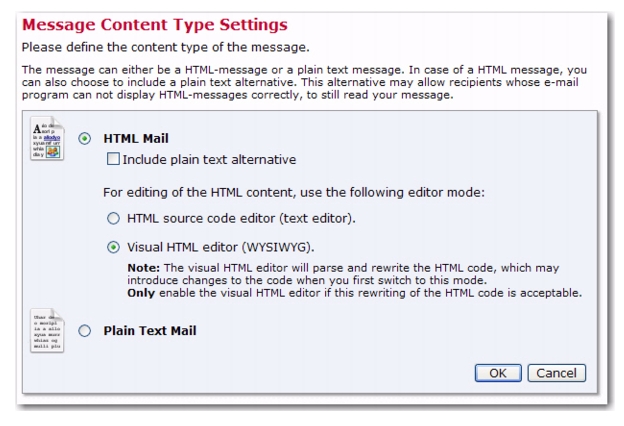Confirm settings with the OK button
The image size is (624, 426).
coord(498,373)
